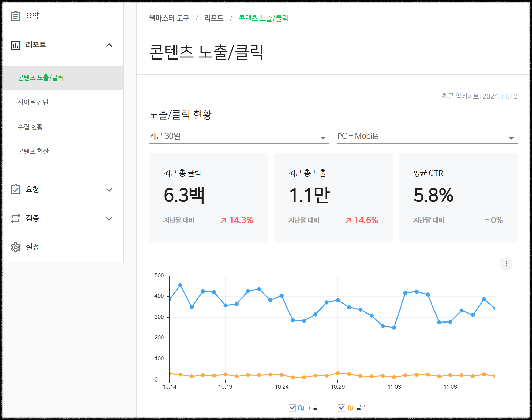
Task: Select 수집 현황 in the sidebar
Action: 30,127
